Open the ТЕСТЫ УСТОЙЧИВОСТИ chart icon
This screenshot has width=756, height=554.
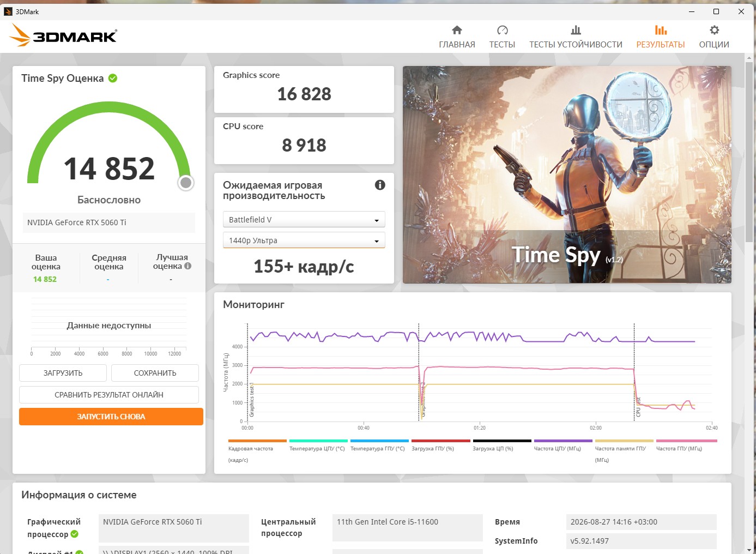coord(576,30)
